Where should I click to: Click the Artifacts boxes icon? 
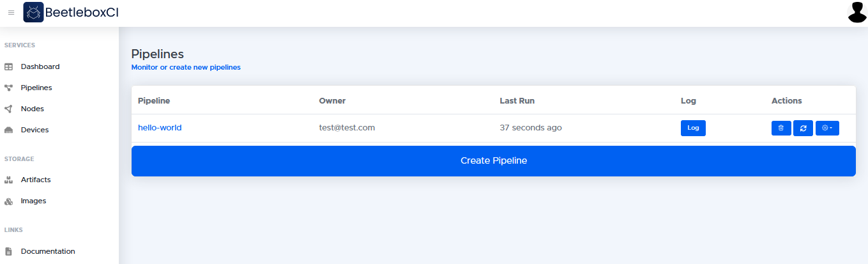pyautogui.click(x=9, y=180)
